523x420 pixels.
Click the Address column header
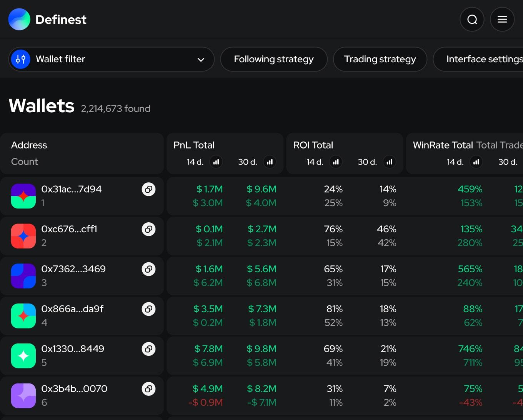(x=29, y=145)
